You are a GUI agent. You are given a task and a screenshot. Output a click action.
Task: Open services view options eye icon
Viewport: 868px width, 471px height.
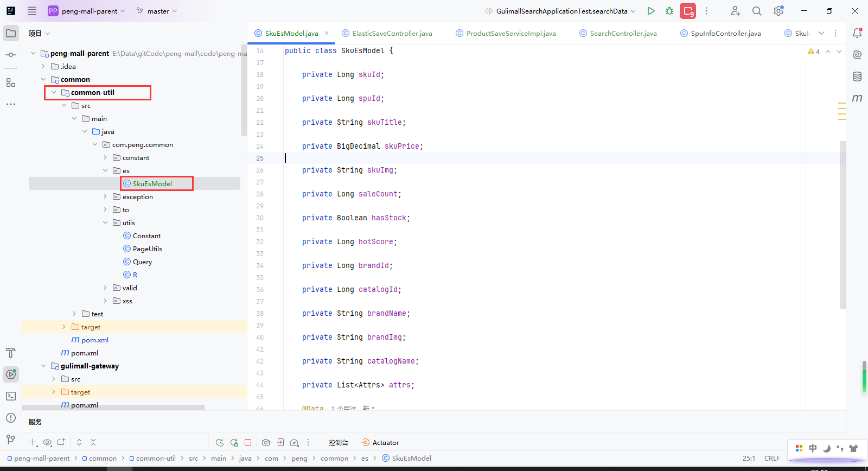click(47, 442)
